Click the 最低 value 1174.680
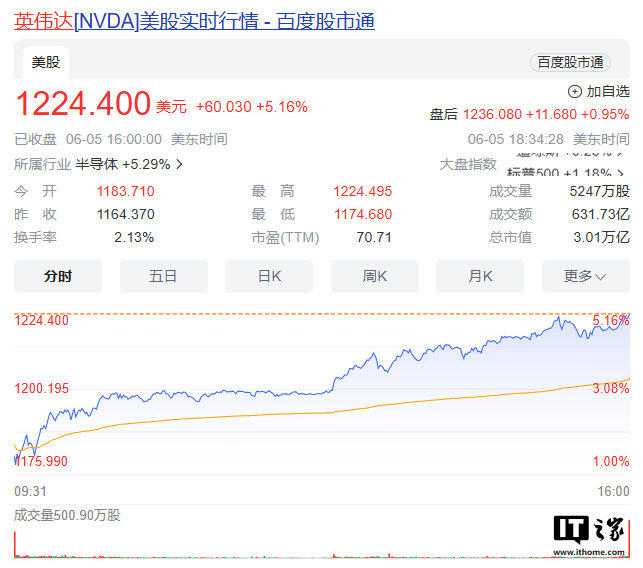Screen dimensions: 643x568 click(363, 214)
